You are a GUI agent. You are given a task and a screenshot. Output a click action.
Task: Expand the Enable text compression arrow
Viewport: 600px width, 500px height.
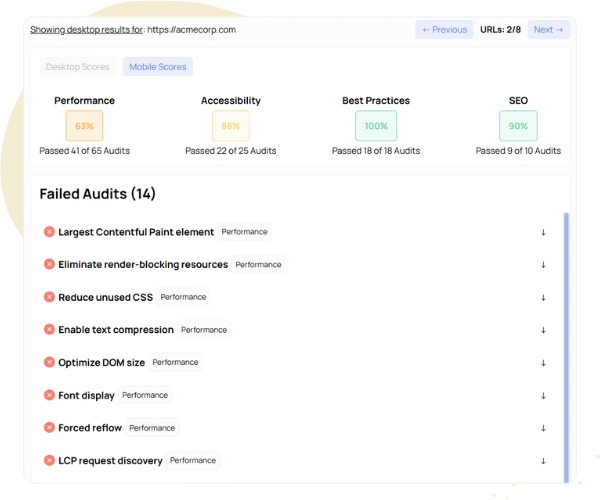coord(543,330)
